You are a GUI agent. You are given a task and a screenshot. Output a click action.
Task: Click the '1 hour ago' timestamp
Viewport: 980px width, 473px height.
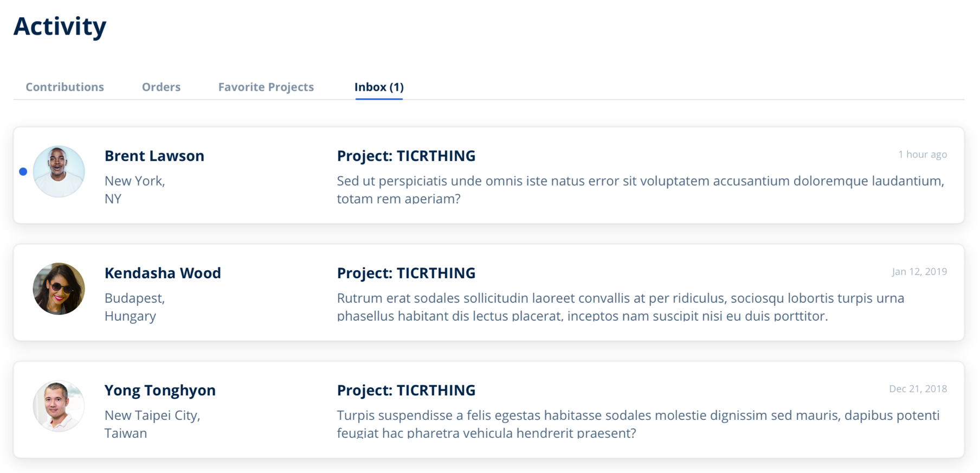pos(923,155)
